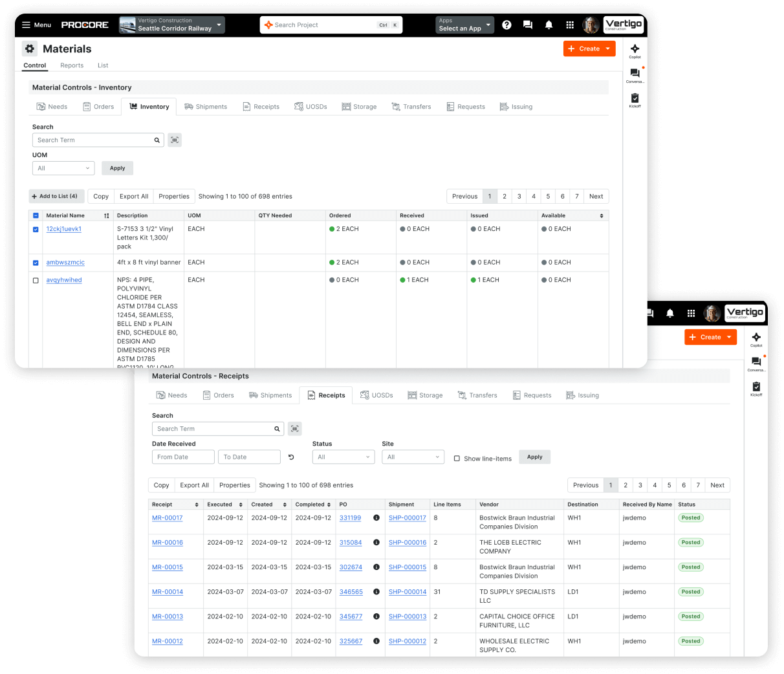Uncheck the row for material 12ckj1uevk1
This screenshot has width=784, height=674.
pos(36,228)
